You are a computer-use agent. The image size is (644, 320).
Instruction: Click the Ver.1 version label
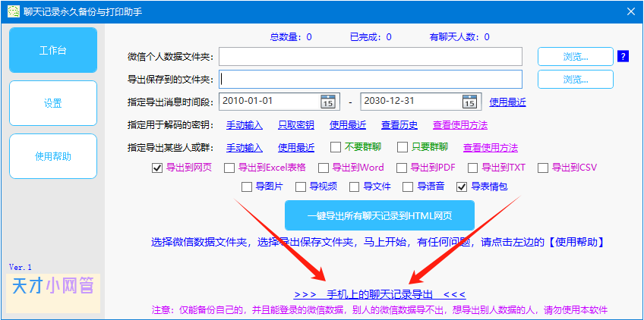[x=20, y=268]
